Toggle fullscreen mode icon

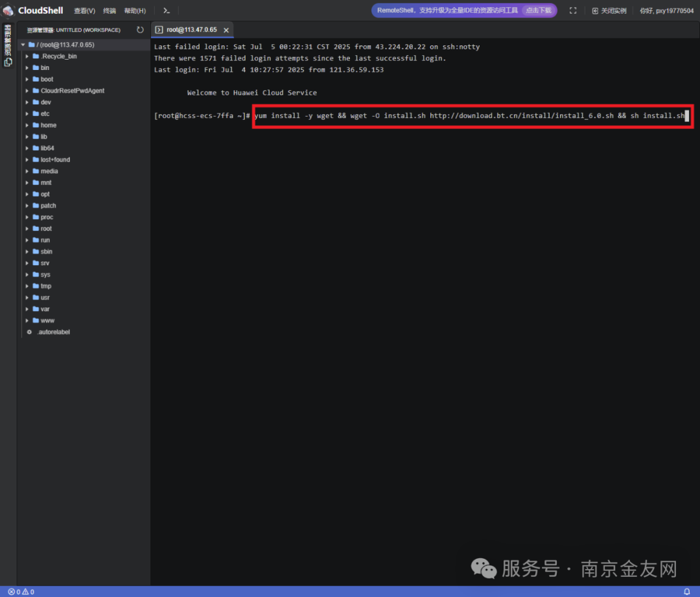(573, 10)
